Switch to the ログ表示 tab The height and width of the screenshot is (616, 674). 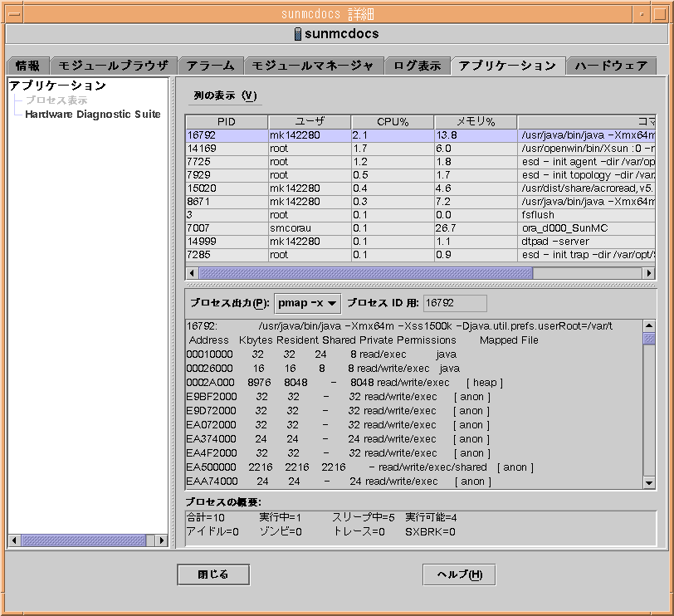click(417, 66)
